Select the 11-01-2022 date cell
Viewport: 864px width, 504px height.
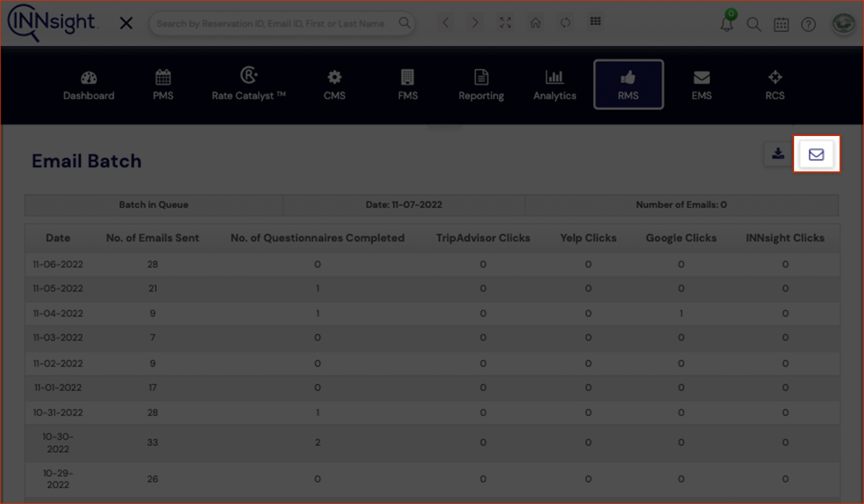[58, 387]
